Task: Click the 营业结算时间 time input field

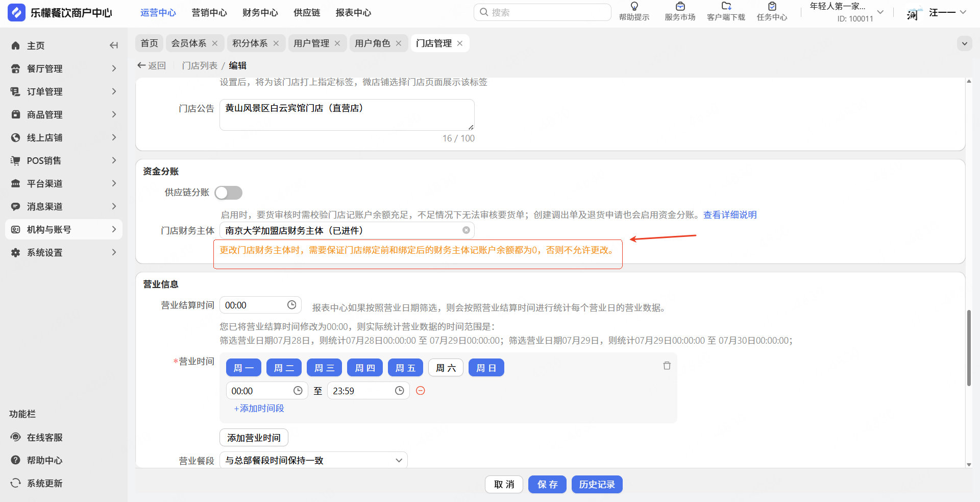Action: pyautogui.click(x=254, y=305)
